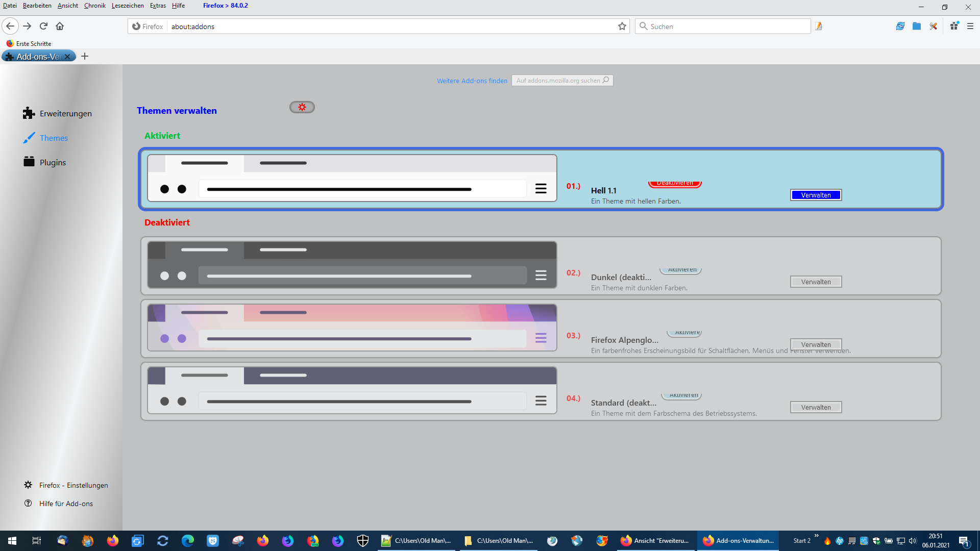Bookmark this page with the star icon
This screenshot has height=551, width=980.
pos(622,26)
